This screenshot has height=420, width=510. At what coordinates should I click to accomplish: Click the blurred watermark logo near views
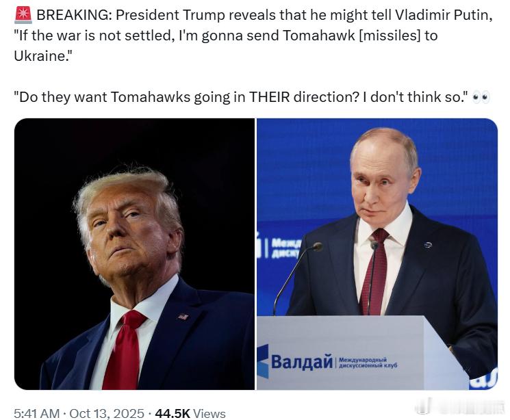coord(458,406)
